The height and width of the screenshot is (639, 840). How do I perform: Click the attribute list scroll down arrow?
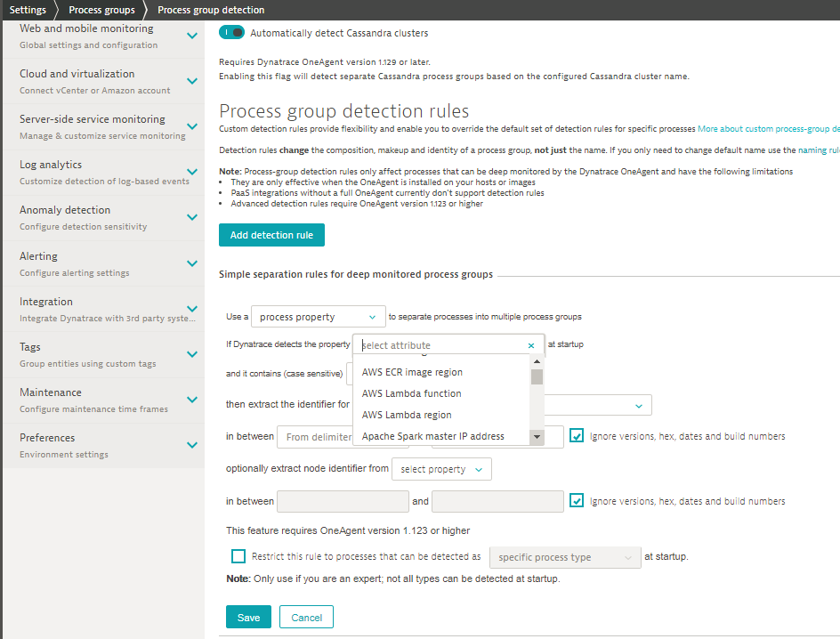click(x=537, y=437)
